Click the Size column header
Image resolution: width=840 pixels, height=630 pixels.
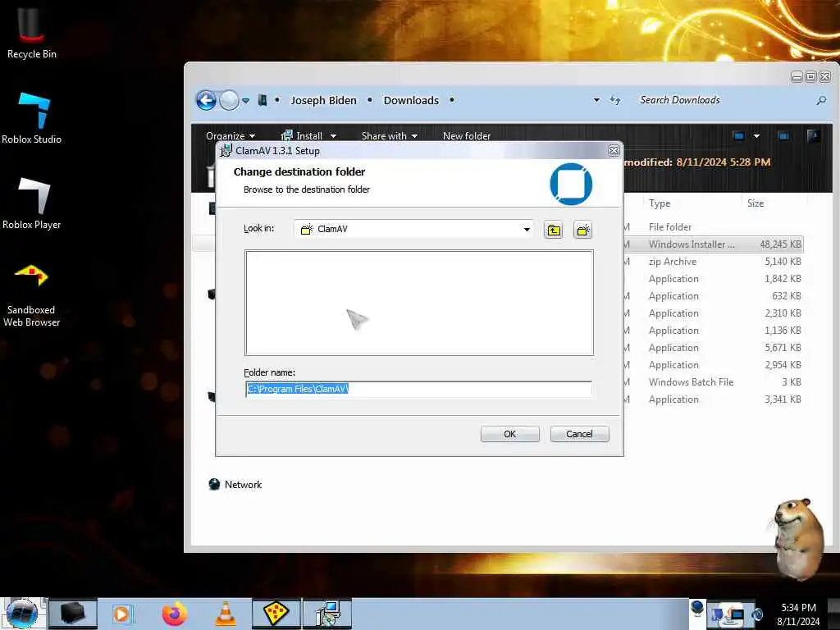click(756, 203)
